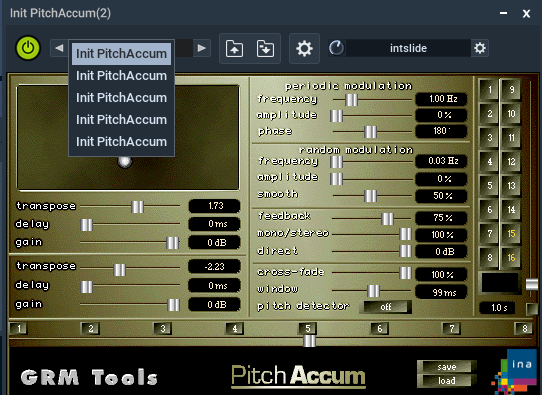Click the 99 ms window value

[441, 292]
